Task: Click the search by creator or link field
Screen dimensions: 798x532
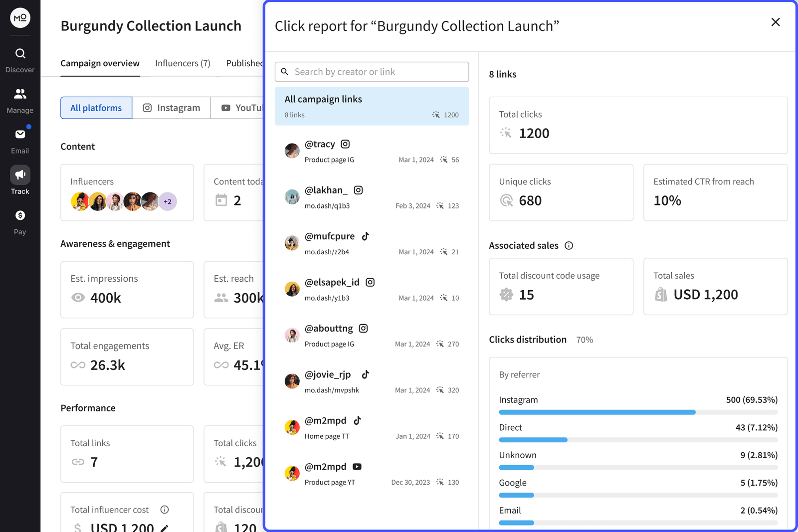Action: [x=372, y=71]
